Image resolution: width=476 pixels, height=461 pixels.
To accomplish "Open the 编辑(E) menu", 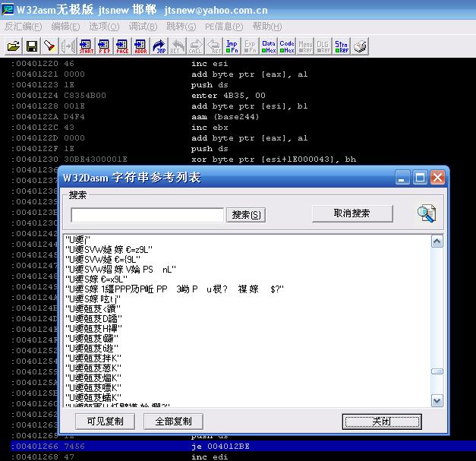I will pyautogui.click(x=65, y=27).
